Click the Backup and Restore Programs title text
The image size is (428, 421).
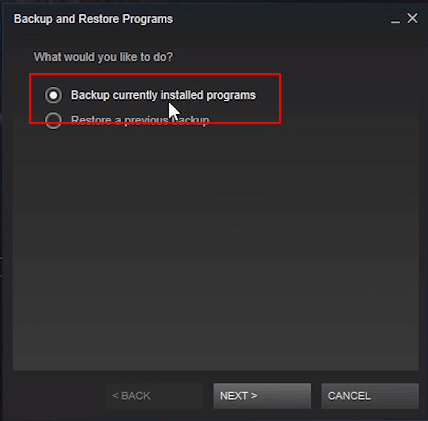[x=93, y=19]
